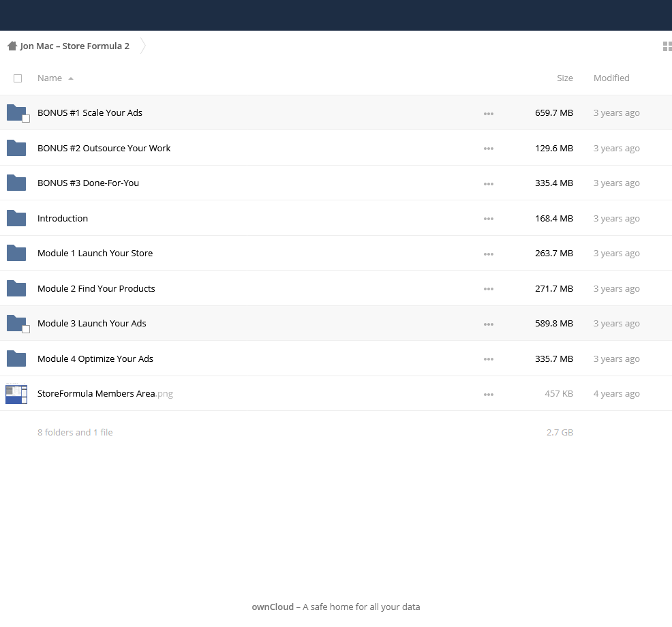Open more actions for Module 3 Launch Your Ads

click(489, 324)
